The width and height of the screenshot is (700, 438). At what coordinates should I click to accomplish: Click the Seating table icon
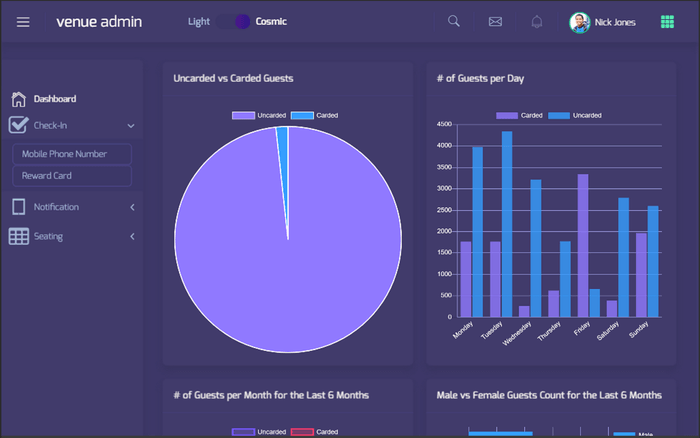[18, 237]
